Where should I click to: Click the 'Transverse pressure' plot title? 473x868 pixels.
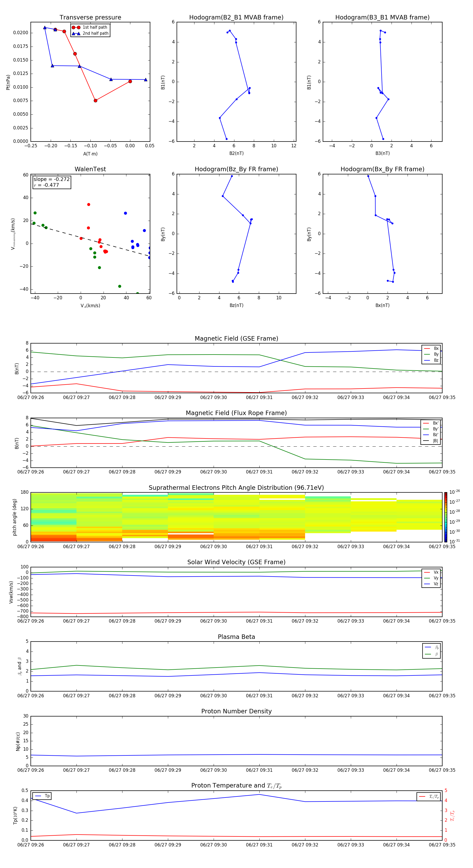90,18
